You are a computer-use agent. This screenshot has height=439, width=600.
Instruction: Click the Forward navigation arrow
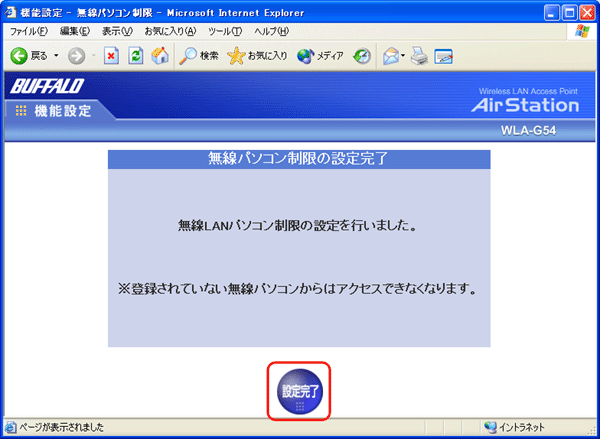(77, 56)
